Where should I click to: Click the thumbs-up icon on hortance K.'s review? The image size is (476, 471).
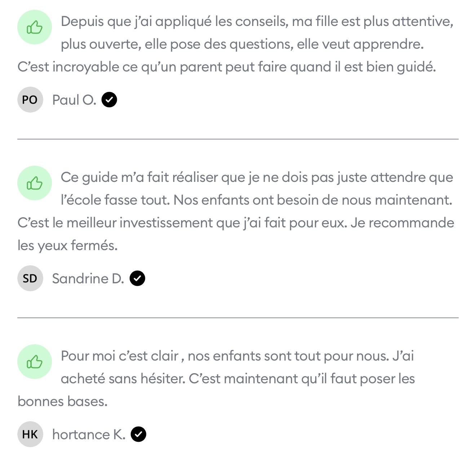35,362
